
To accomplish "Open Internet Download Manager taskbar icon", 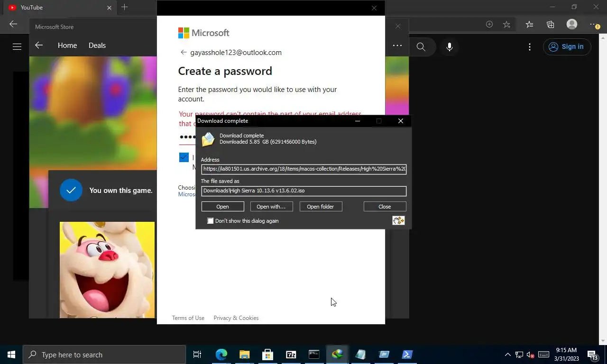I will (x=337, y=355).
